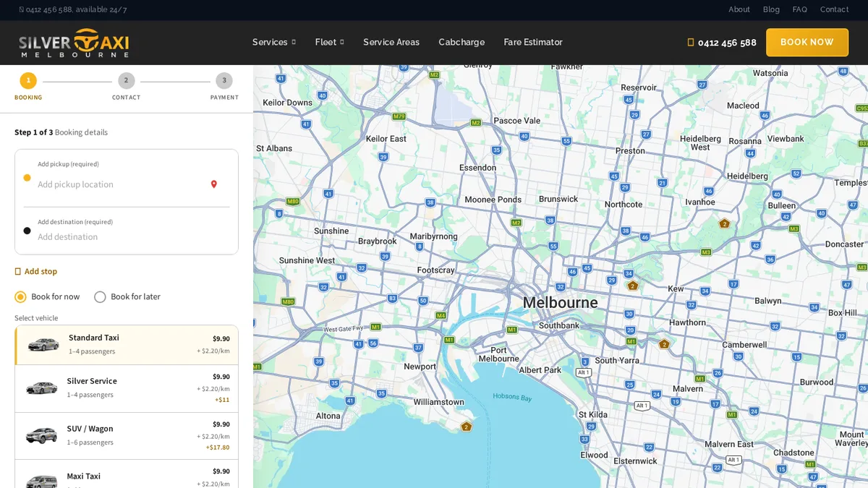Click step 2 Contact circle
This screenshot has width=868, height=488.
point(126,80)
